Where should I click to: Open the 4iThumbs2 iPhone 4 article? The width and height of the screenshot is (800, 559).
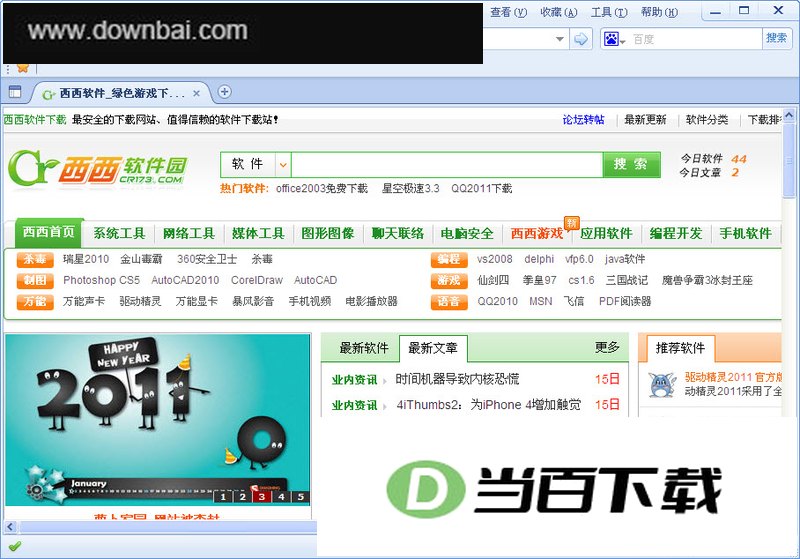coord(488,405)
